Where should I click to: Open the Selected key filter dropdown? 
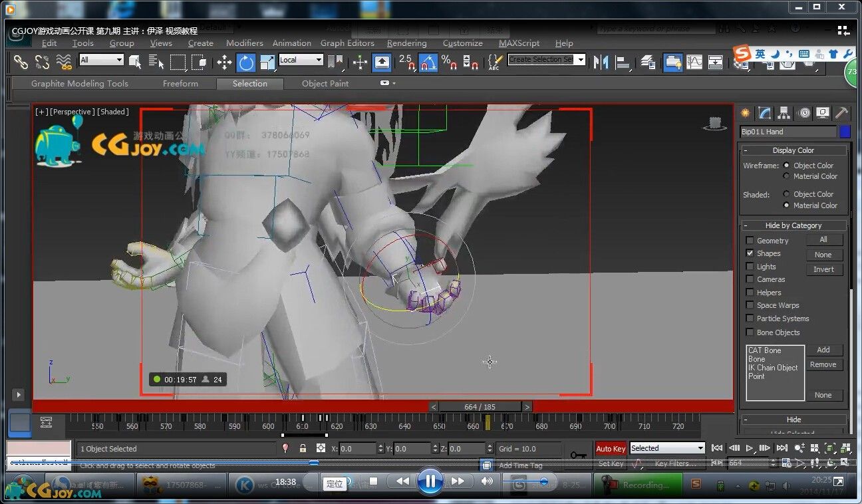click(666, 448)
